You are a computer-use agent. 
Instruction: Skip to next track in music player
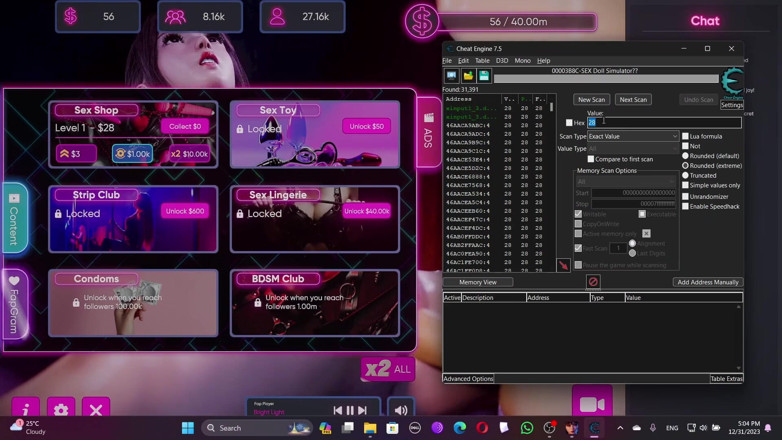point(363,410)
